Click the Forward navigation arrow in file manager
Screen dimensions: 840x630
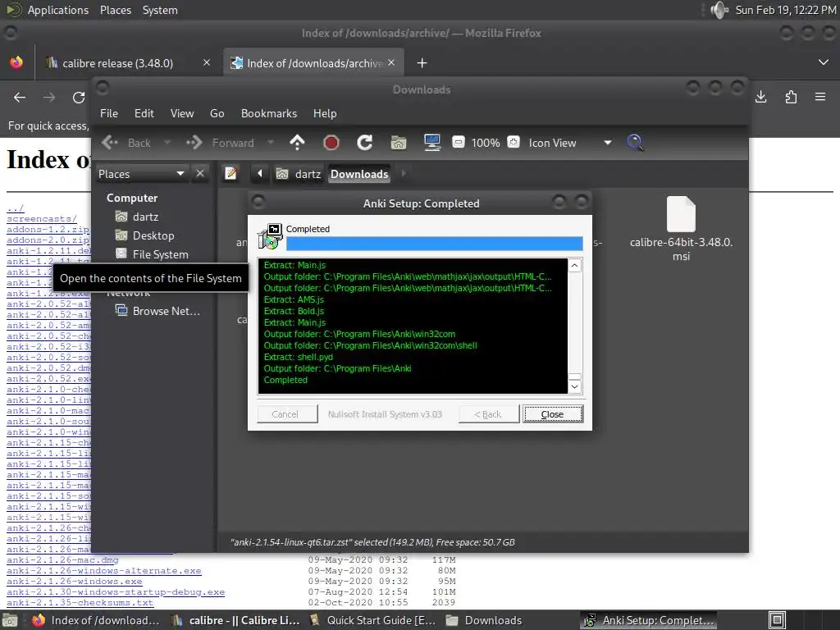194,143
